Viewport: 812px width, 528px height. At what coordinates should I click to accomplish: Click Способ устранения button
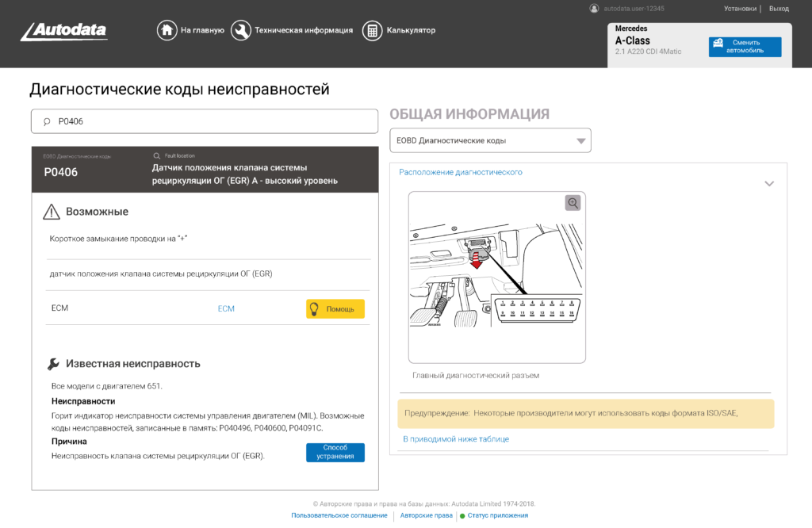coord(335,452)
